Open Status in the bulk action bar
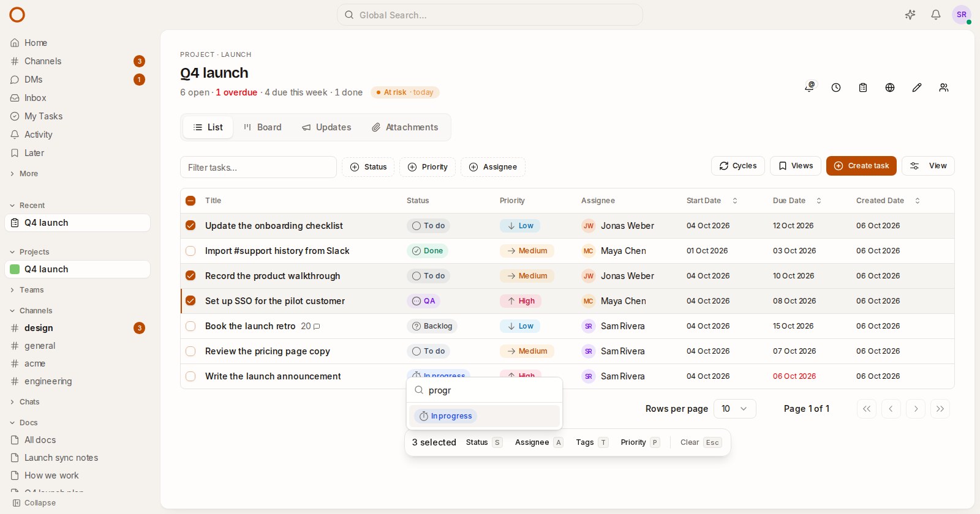The height and width of the screenshot is (514, 980). click(x=484, y=442)
